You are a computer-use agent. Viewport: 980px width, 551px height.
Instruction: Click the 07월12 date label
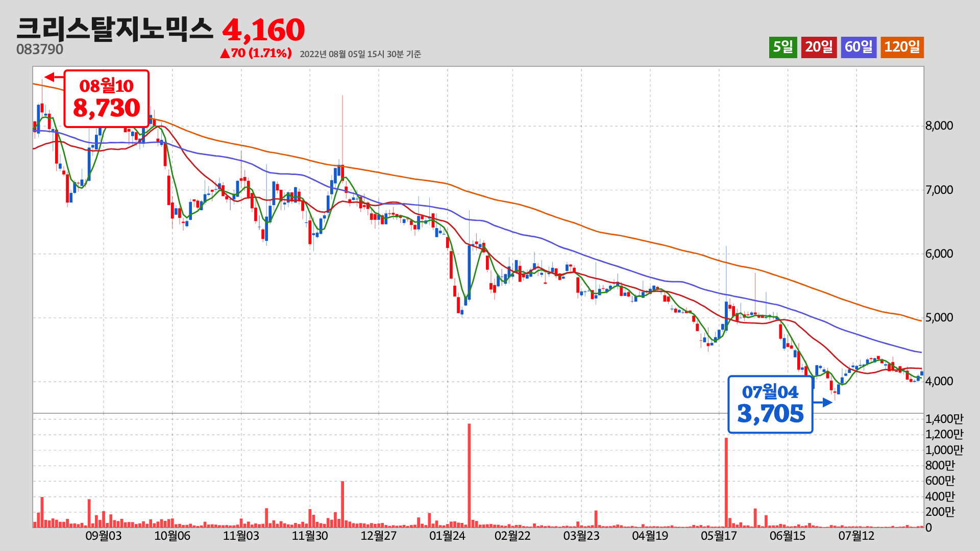coord(856,536)
